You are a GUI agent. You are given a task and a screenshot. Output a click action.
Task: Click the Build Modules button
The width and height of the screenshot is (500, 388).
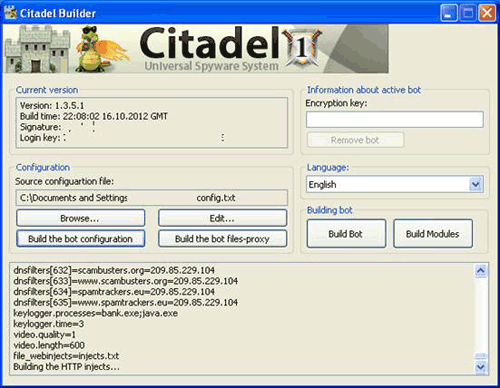click(x=433, y=233)
